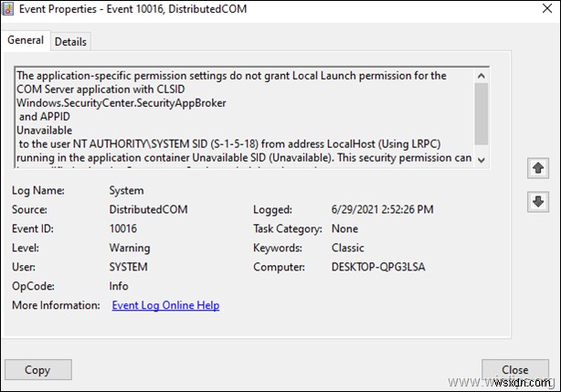Click the More Information label
561x392 pixels.
(56, 305)
